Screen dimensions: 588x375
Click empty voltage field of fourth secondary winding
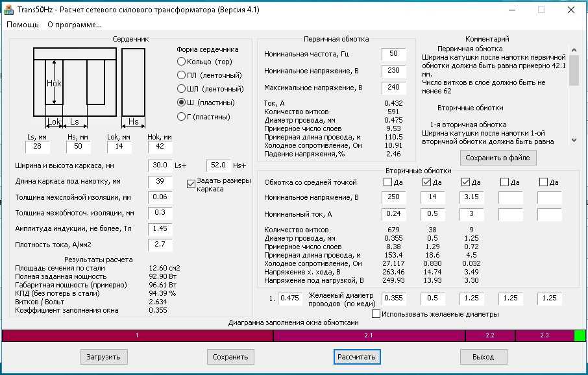point(510,197)
